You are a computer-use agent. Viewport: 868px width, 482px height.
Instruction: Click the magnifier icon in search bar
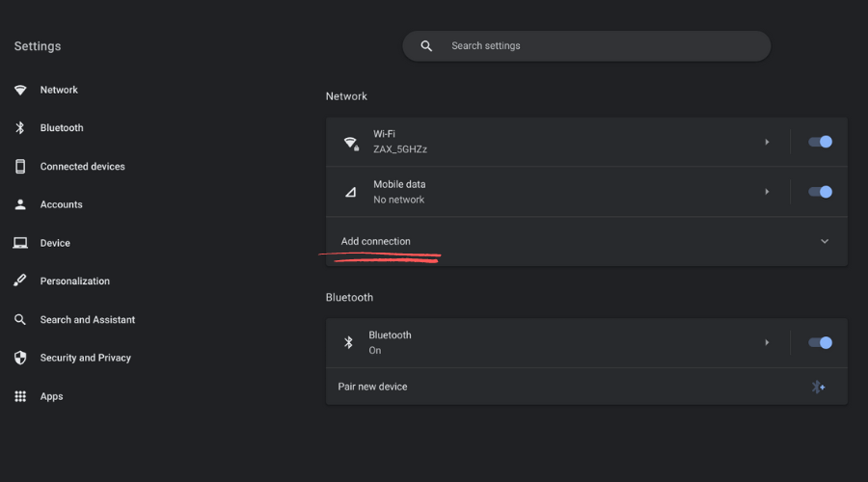(426, 46)
